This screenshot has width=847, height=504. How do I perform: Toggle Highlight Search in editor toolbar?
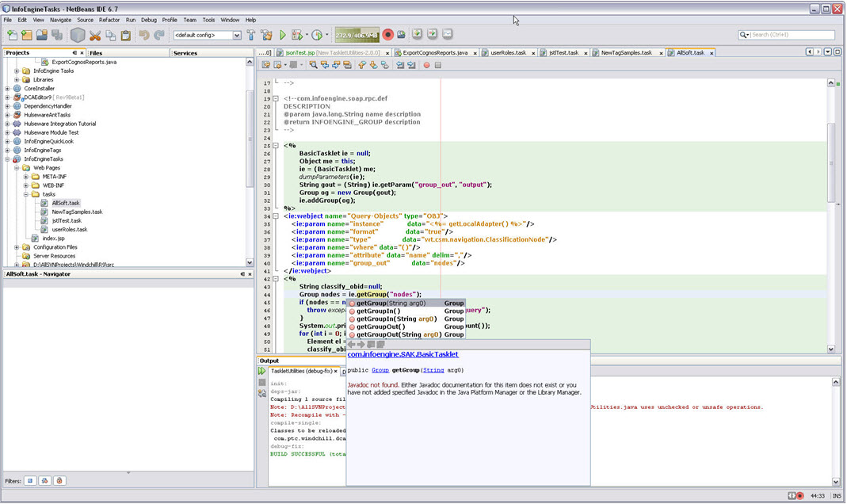click(x=347, y=65)
